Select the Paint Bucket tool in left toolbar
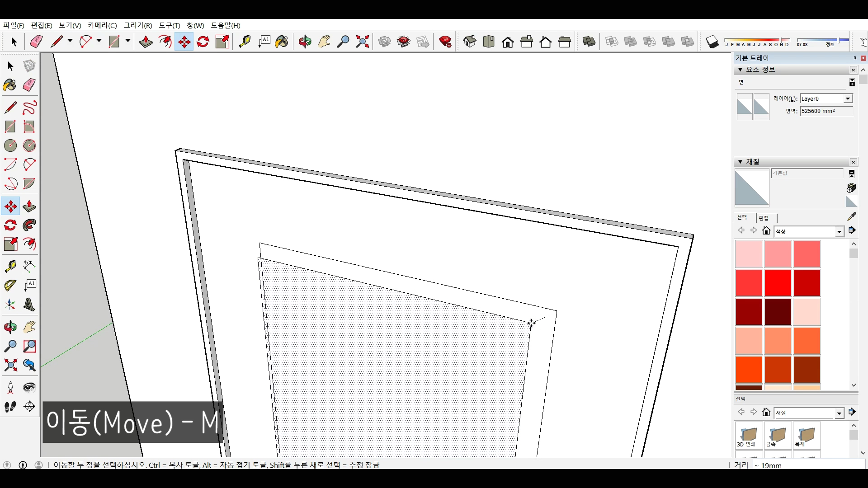The width and height of the screenshot is (868, 488). click(9, 85)
